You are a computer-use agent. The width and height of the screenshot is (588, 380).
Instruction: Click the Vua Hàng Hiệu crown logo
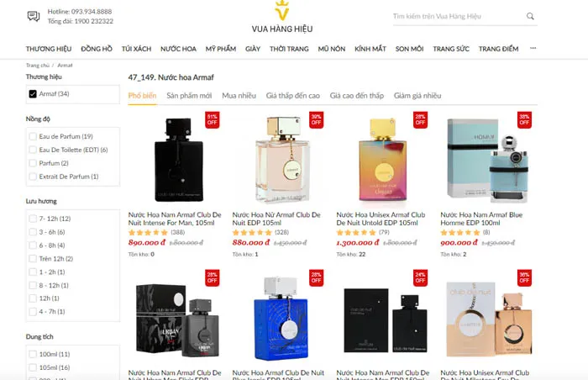pyautogui.click(x=282, y=12)
